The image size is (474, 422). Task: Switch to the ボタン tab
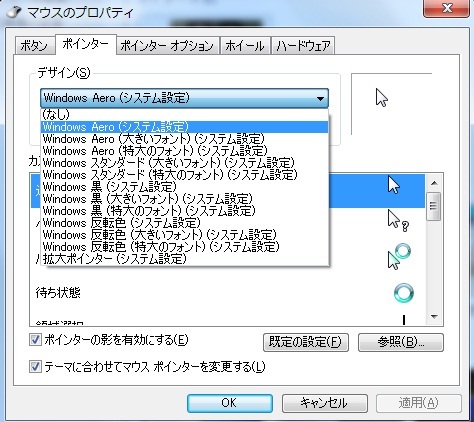click(x=34, y=46)
